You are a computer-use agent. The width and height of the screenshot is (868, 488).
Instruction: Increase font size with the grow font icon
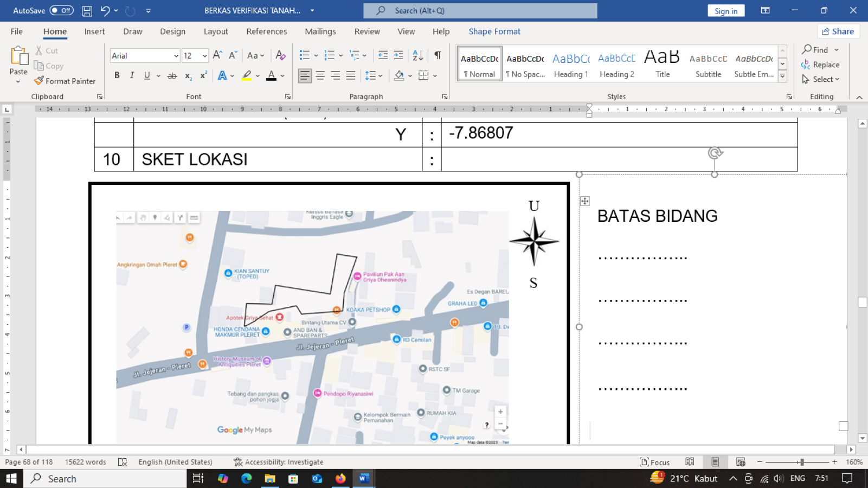click(217, 55)
